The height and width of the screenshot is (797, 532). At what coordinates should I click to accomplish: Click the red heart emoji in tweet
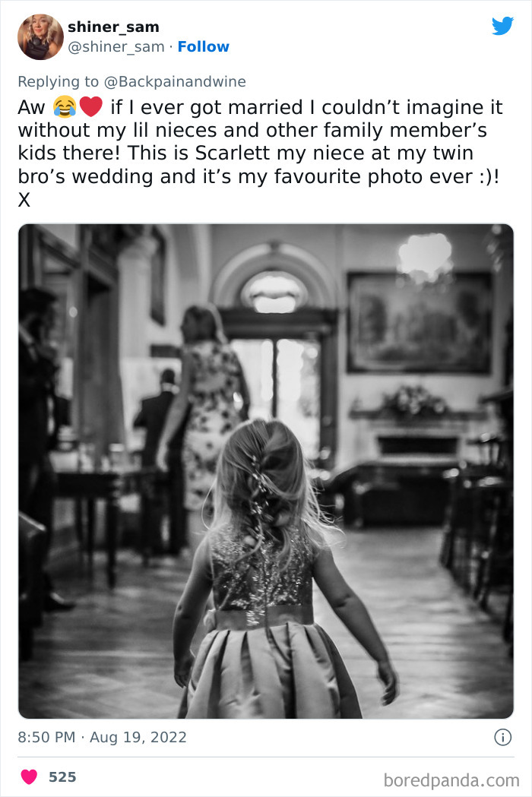tap(91, 106)
